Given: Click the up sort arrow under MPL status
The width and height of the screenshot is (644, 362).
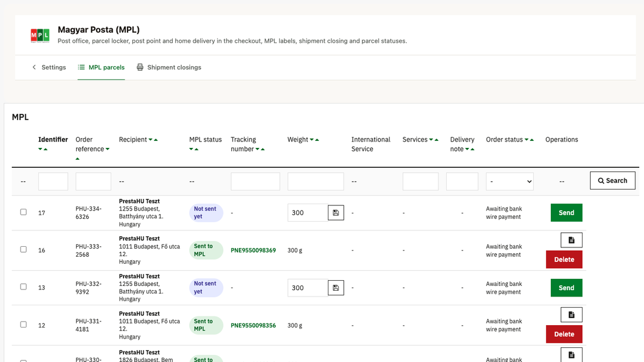Looking at the screenshot, I should click(197, 149).
